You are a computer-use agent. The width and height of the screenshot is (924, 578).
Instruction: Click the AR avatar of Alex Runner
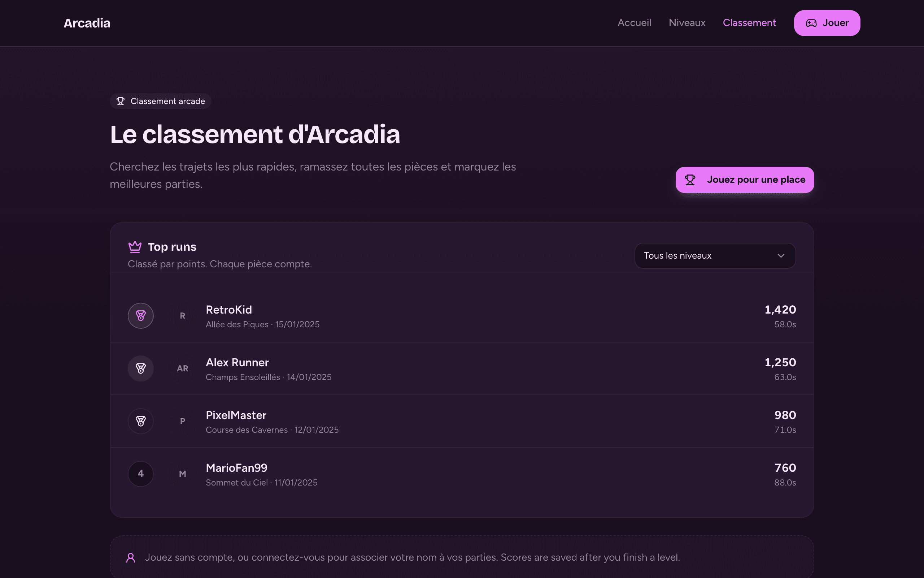tap(183, 368)
